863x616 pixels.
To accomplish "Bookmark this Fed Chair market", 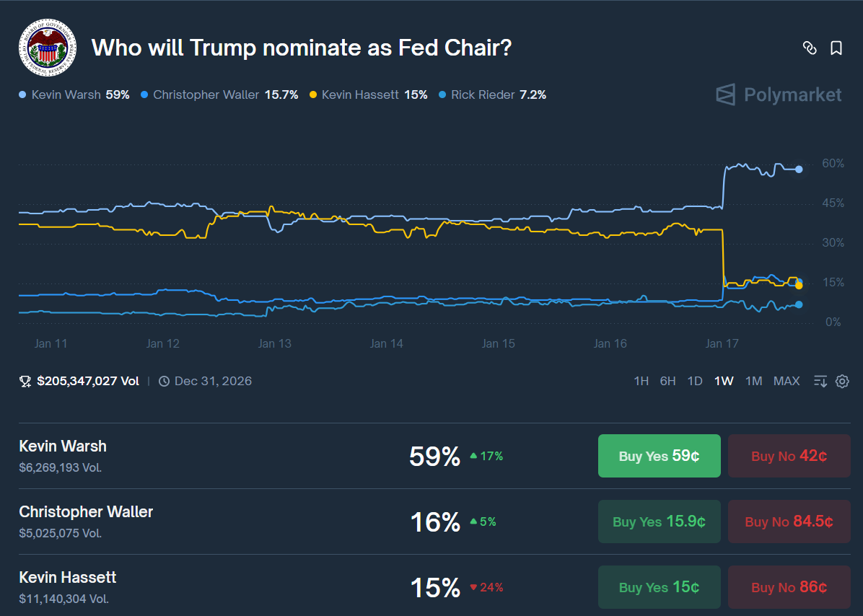I will [836, 48].
